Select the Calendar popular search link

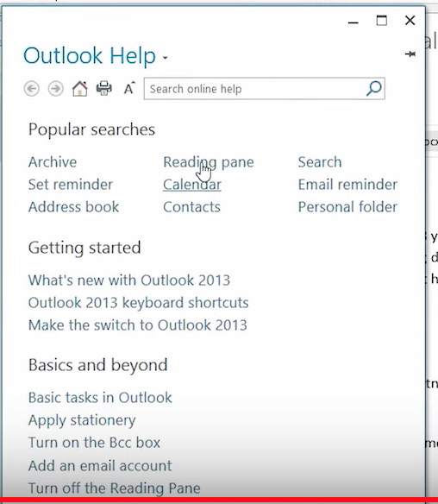click(191, 185)
